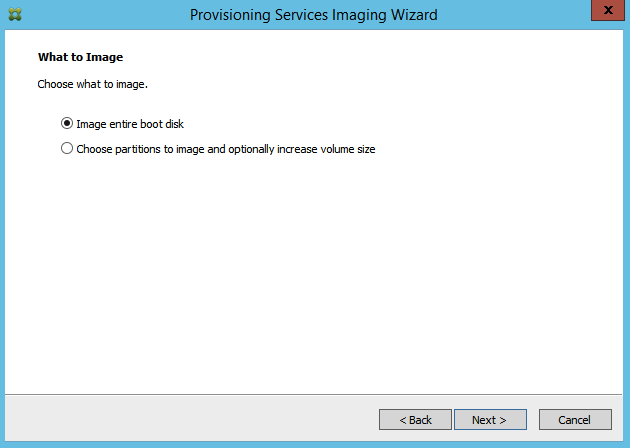Go to the next wizard page with Next >

pos(490,419)
